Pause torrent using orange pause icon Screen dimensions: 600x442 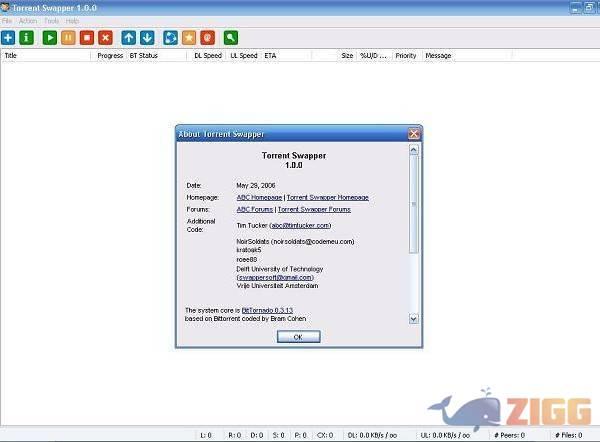coord(68,37)
